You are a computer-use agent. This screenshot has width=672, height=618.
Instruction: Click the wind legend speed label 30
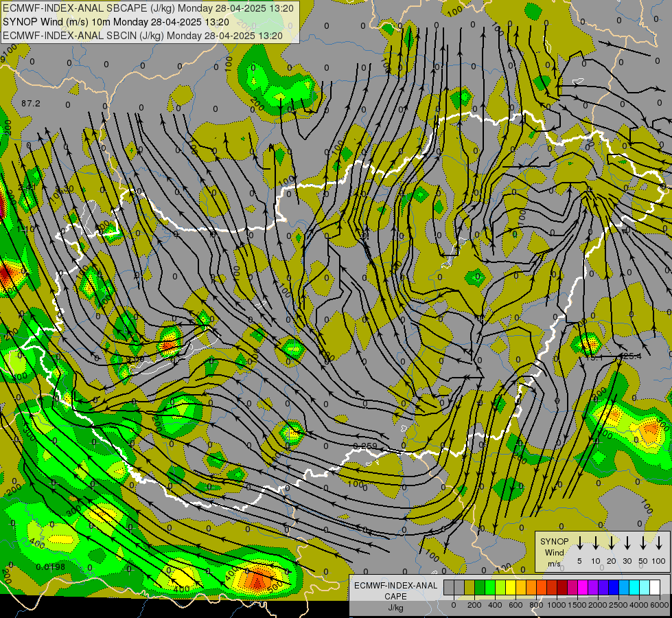click(627, 561)
